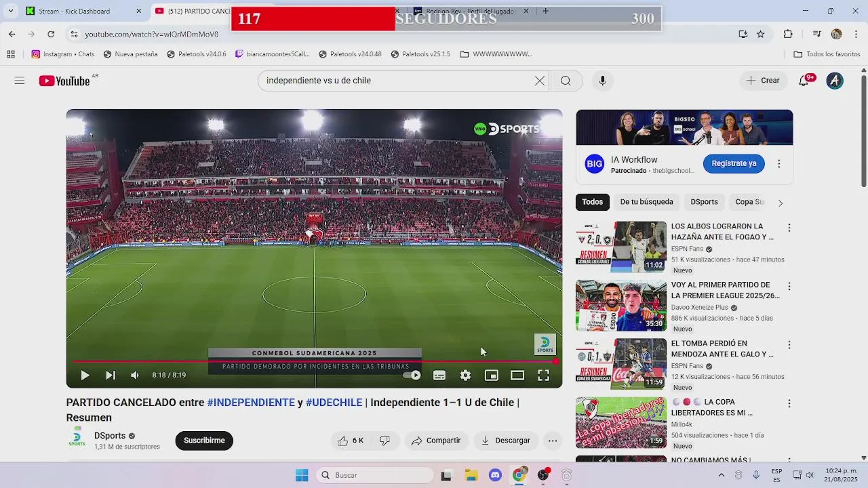Click the video progress bar
This screenshot has width=868, height=488.
coord(314,361)
